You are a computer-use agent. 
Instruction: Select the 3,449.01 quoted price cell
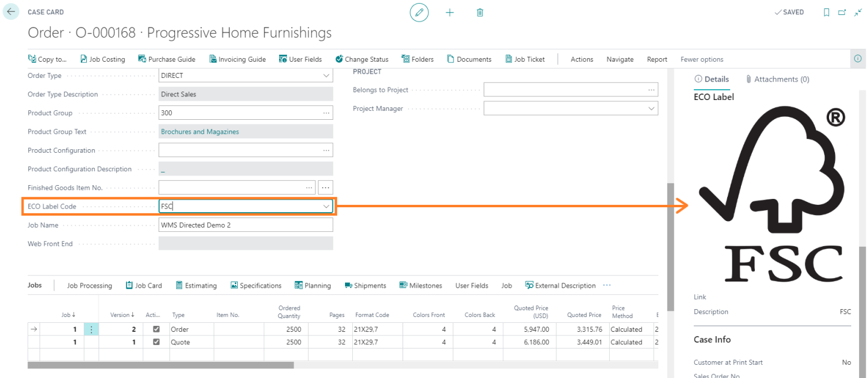[x=582, y=342]
